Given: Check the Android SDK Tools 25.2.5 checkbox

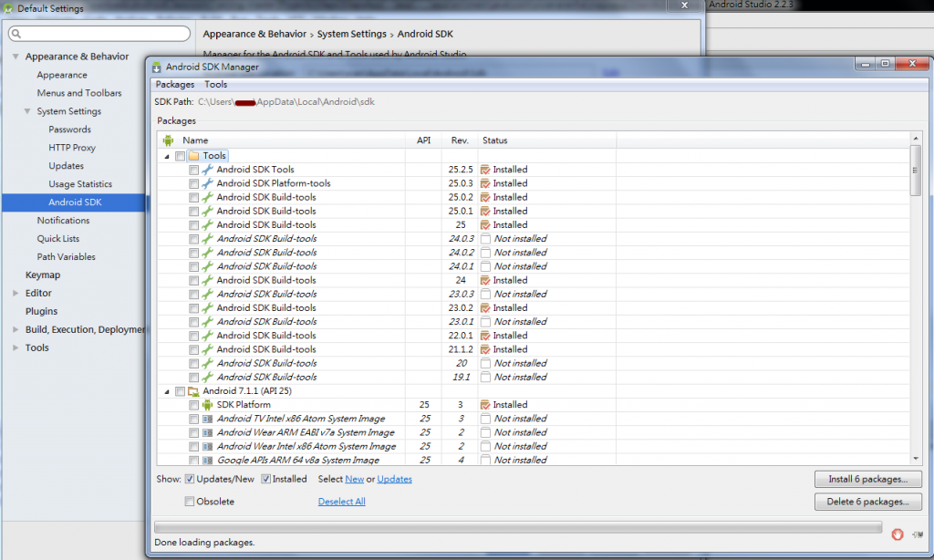Looking at the screenshot, I should click(193, 170).
